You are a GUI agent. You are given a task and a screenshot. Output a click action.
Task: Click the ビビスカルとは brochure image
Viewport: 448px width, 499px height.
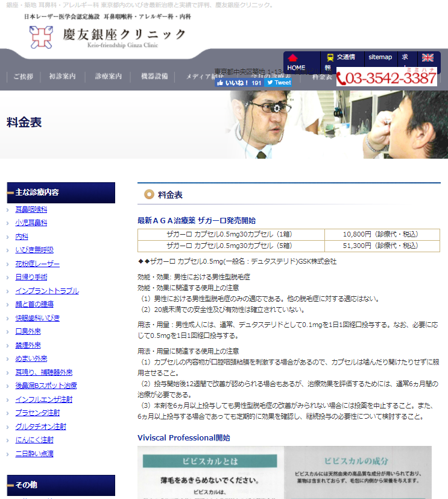coord(210,472)
